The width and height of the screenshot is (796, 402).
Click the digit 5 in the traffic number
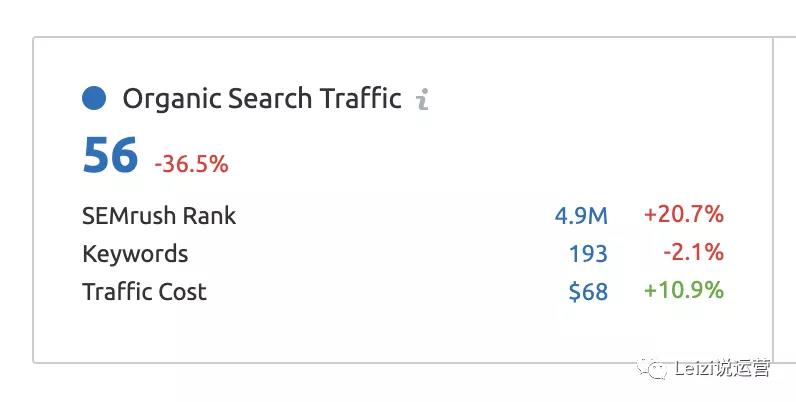pos(96,155)
